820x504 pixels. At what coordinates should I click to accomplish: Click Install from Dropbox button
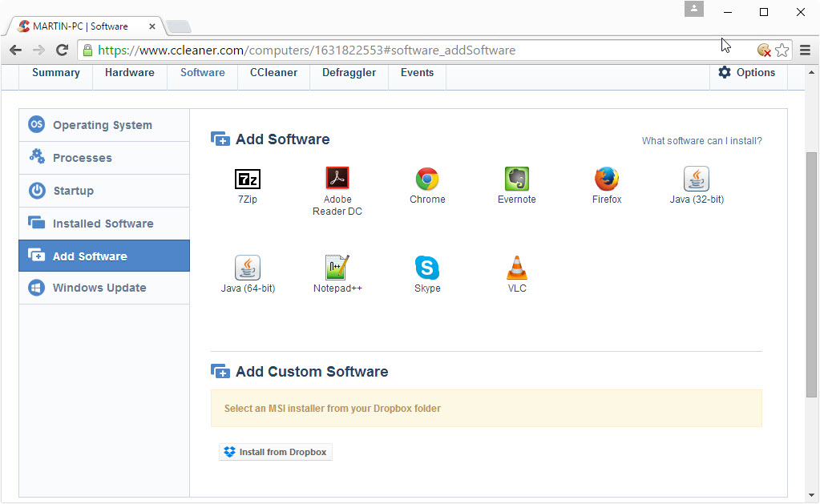click(276, 452)
